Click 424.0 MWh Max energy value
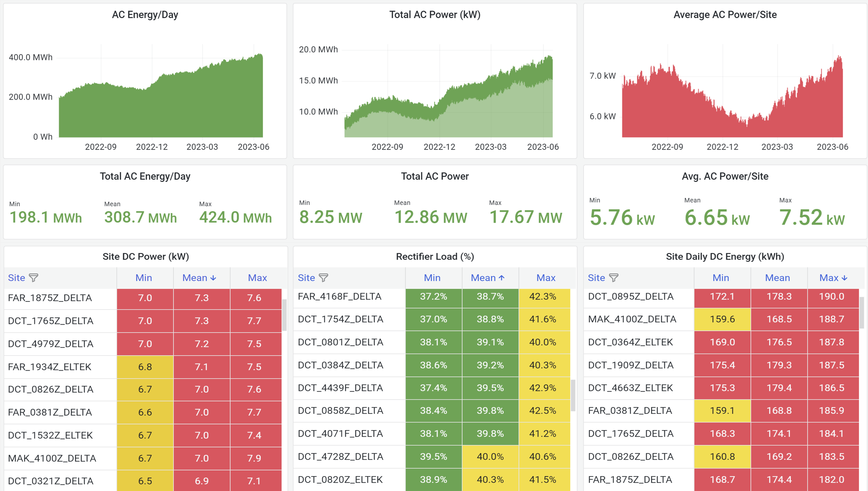Viewport: 868px width, 491px height. pyautogui.click(x=235, y=217)
